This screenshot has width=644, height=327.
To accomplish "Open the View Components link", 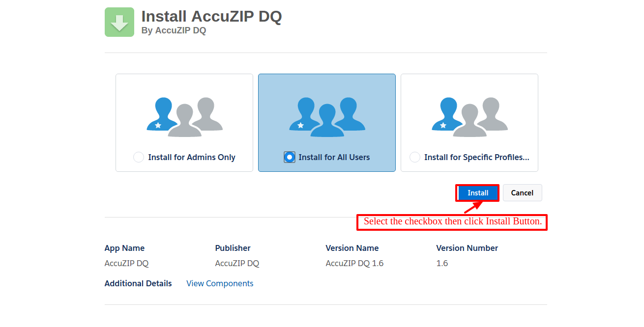I will 220,283.
